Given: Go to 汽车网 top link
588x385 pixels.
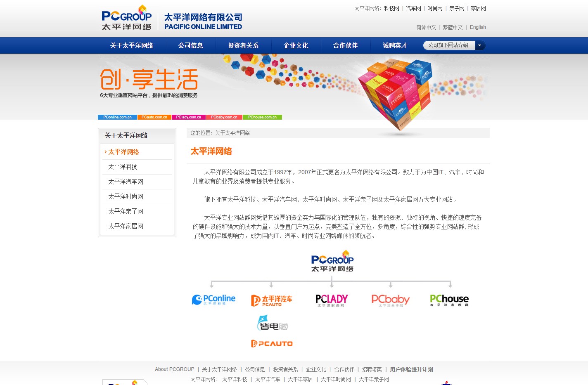Looking at the screenshot, I should (x=413, y=8).
